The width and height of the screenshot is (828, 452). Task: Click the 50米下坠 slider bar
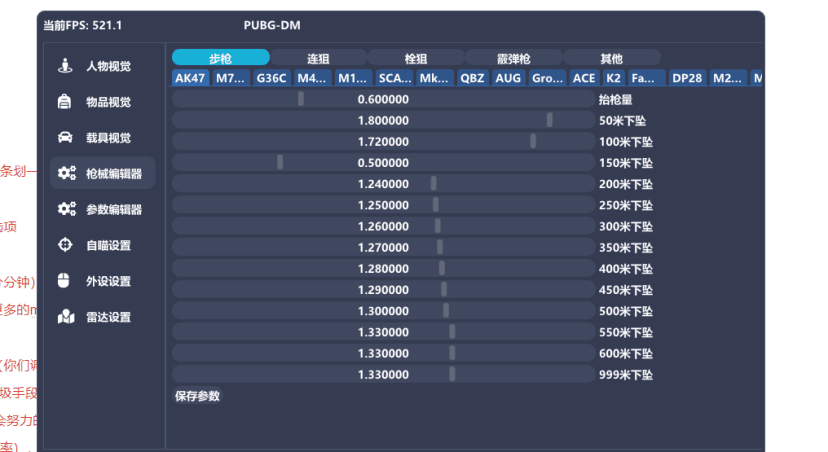[383, 120]
